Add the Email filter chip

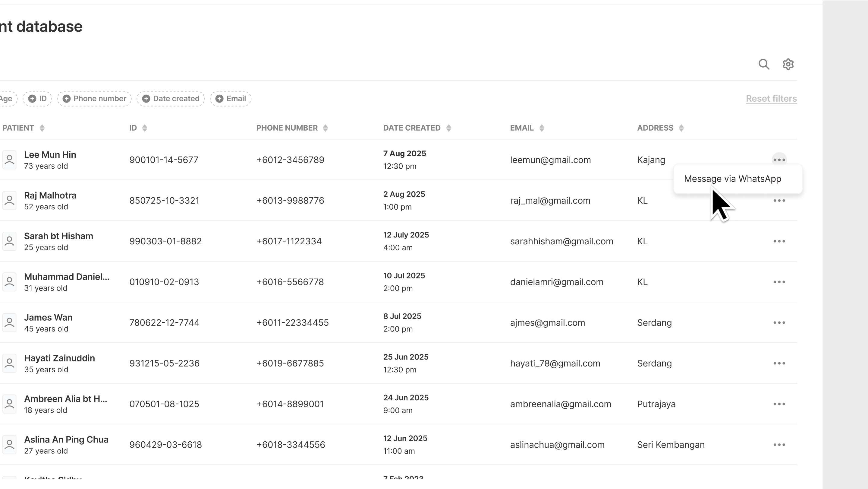[x=231, y=98]
